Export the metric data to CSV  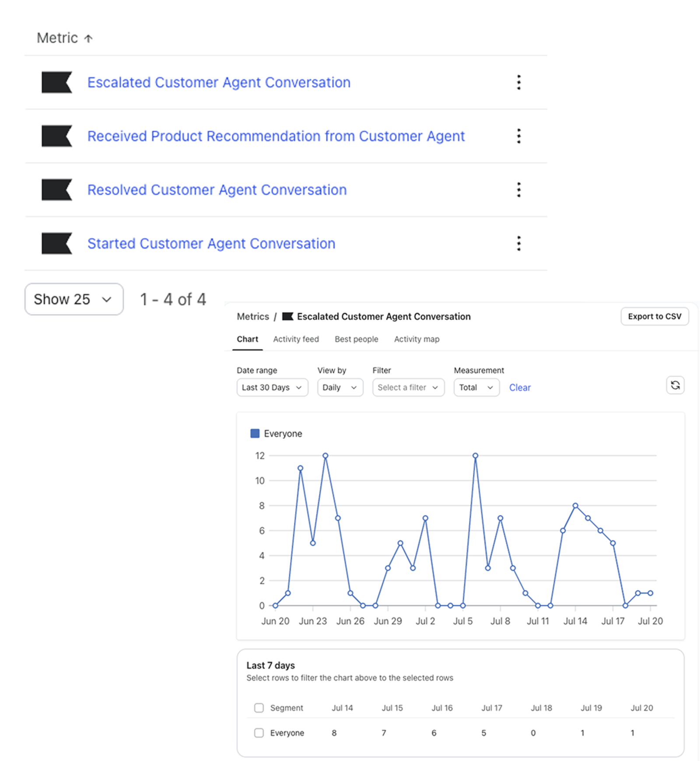tap(654, 316)
